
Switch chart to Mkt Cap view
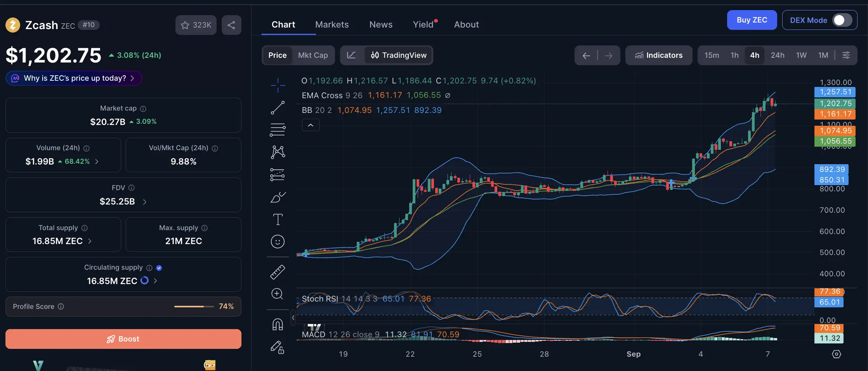tap(313, 55)
